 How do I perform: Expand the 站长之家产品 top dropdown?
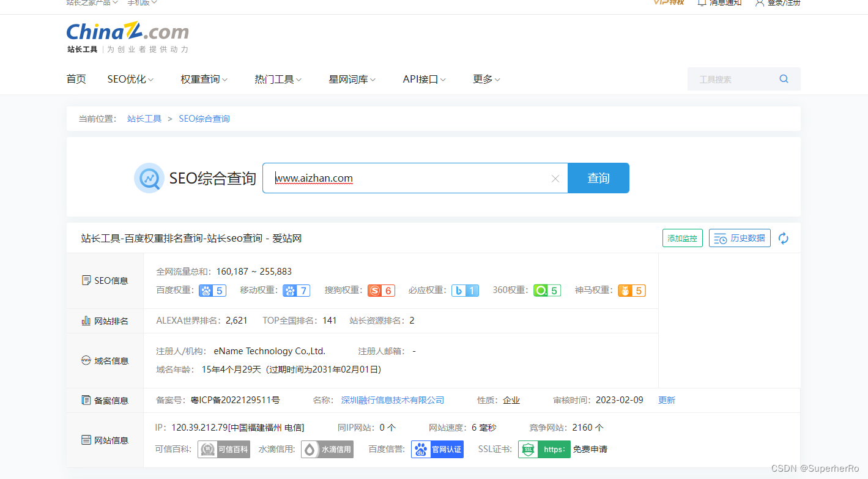click(x=92, y=2)
